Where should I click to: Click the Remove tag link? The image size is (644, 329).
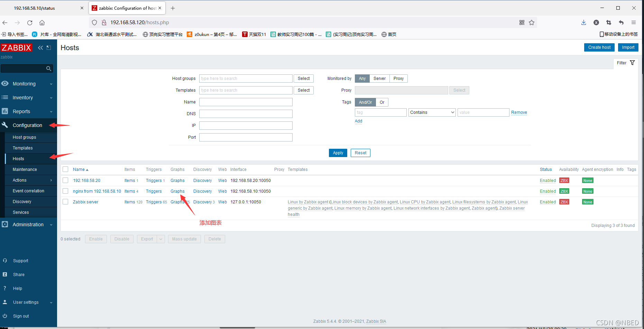(519, 112)
